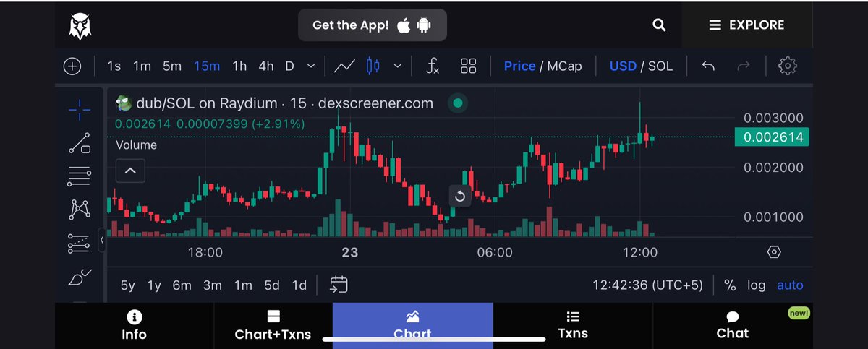The height and width of the screenshot is (349, 868).
Task: Open the search magnifier icon
Action: [659, 25]
